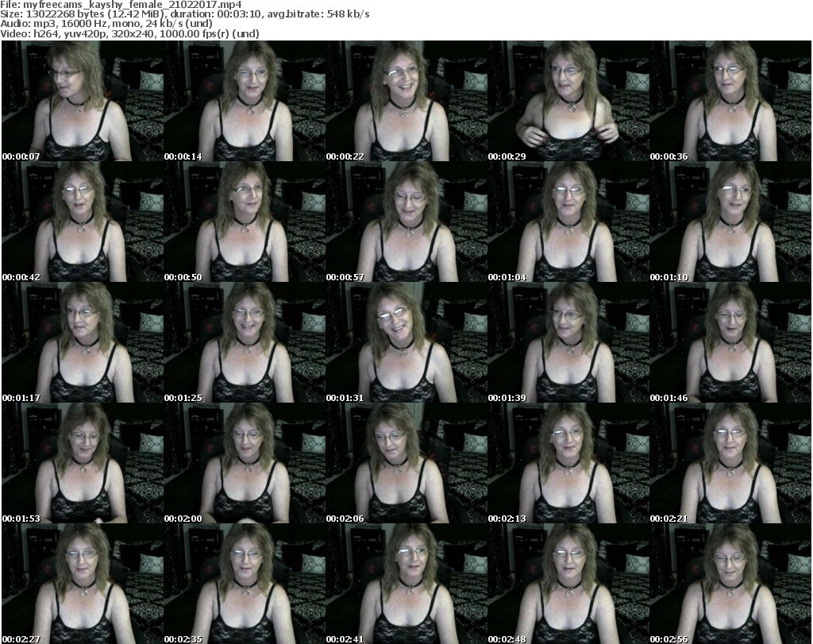Open the frame at 00:01:39
This screenshot has width=813, height=644.
568,342
